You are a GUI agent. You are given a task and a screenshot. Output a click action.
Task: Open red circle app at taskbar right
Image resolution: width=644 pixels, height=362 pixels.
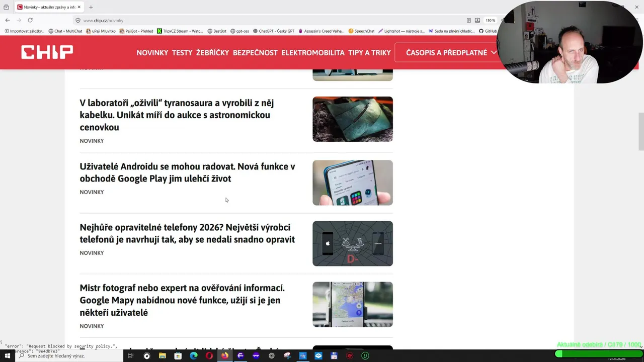point(350,356)
